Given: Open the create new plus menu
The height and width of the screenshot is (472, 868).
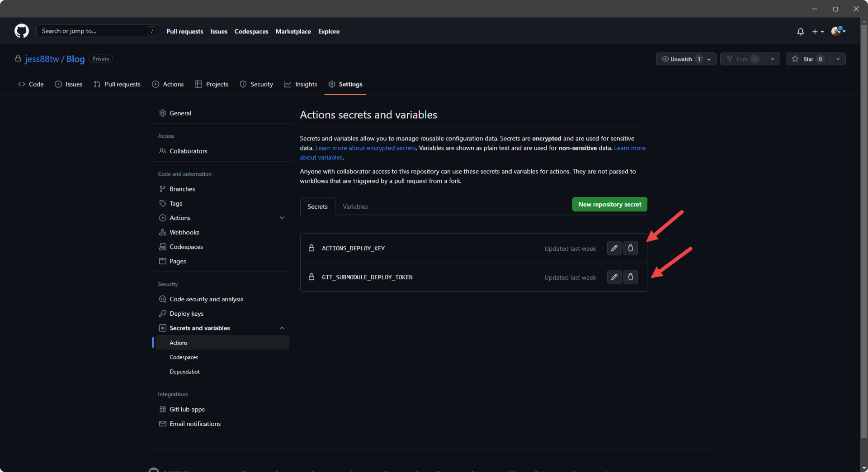Looking at the screenshot, I should point(818,32).
